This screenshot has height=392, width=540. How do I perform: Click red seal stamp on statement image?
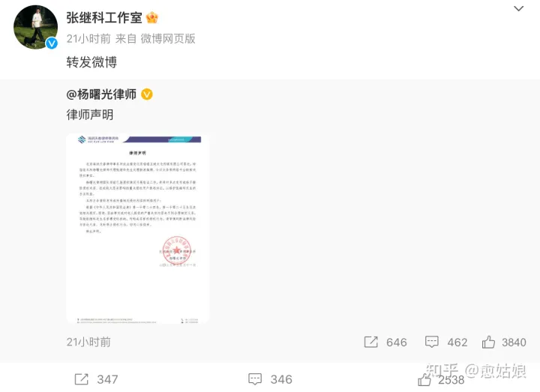(177, 250)
